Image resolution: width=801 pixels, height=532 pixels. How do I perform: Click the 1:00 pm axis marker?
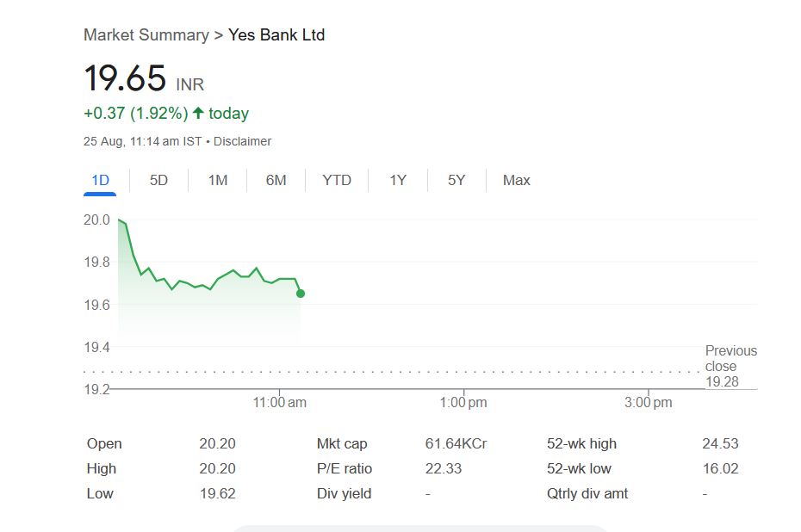(463, 403)
